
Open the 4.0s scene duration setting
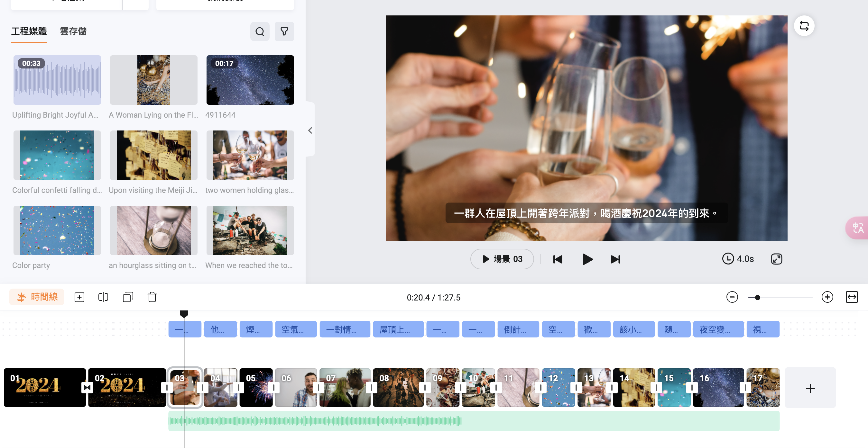click(738, 259)
